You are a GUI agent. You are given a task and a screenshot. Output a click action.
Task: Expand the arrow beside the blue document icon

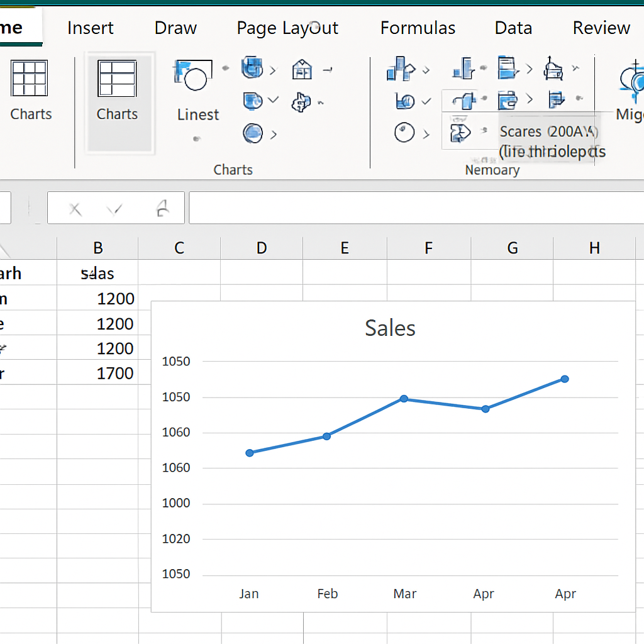coord(530,69)
